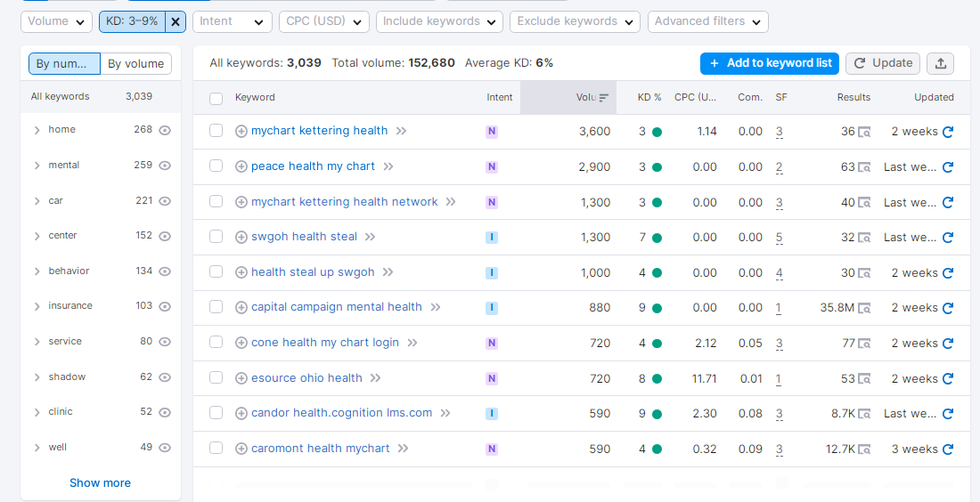
Task: Open the Advanced filters dropdown
Action: 707,21
